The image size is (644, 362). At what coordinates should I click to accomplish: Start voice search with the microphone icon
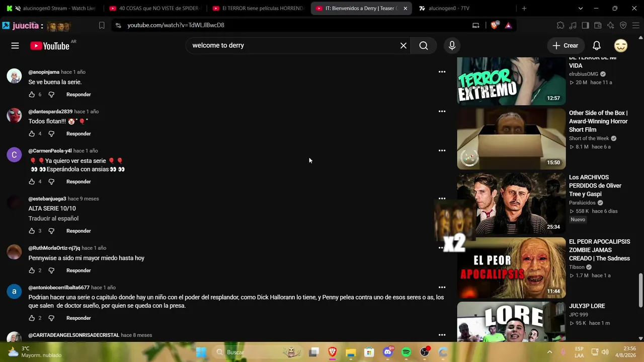tap(452, 46)
